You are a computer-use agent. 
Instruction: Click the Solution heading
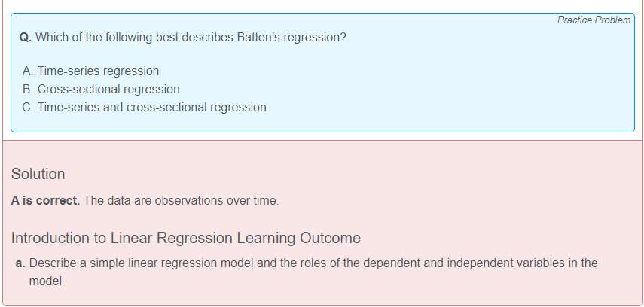[38, 174]
